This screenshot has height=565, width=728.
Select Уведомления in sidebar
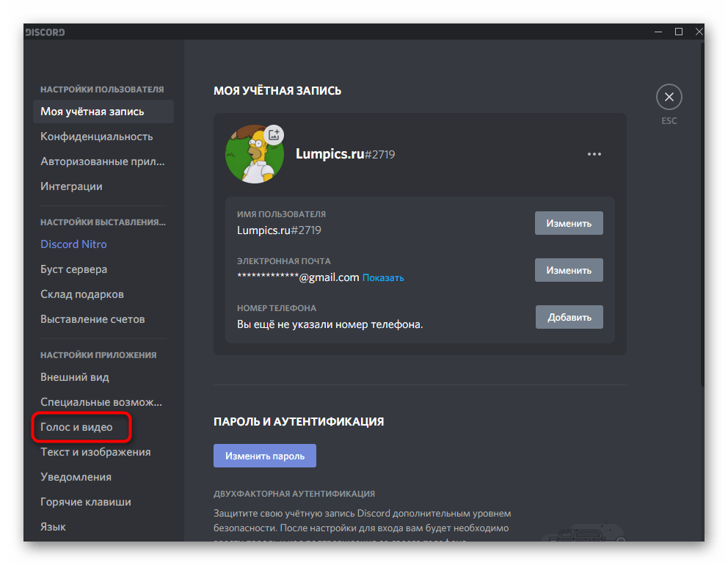click(x=76, y=477)
